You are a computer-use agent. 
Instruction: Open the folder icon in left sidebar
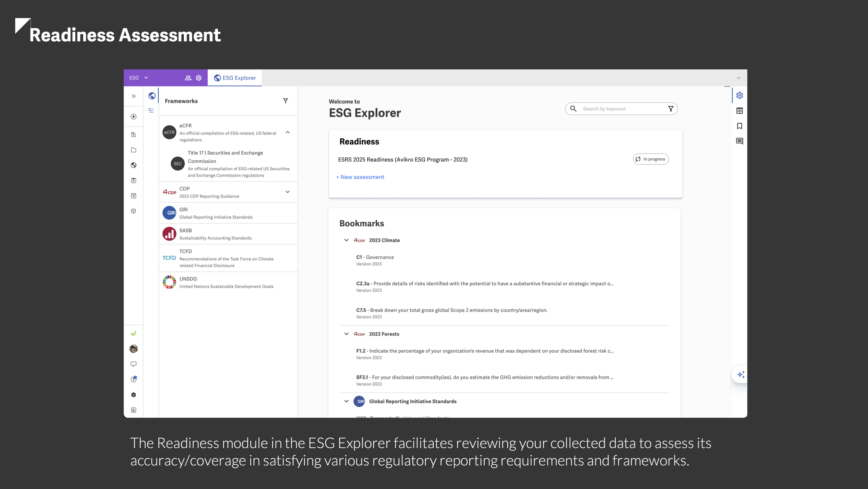[x=134, y=150]
